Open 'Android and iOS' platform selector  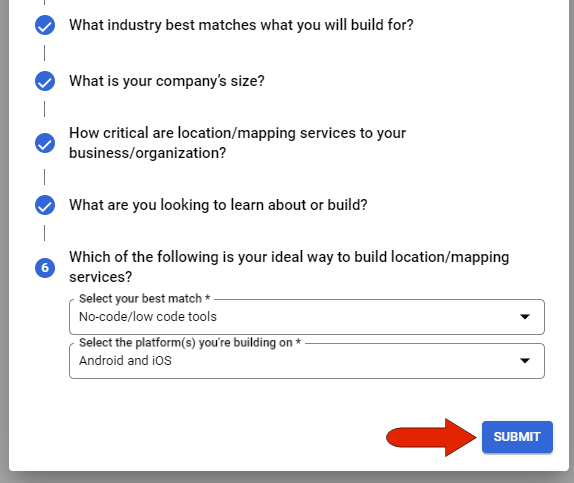click(307, 361)
